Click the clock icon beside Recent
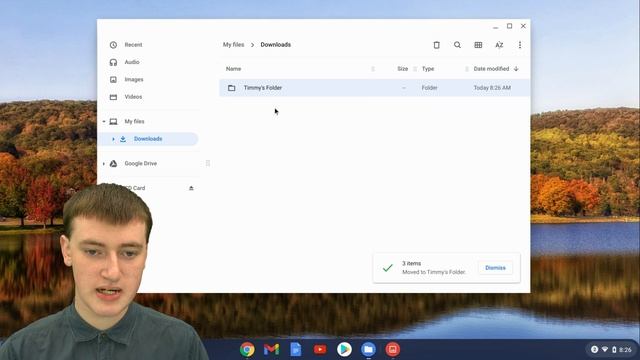This screenshot has height=360, width=640. [113, 45]
